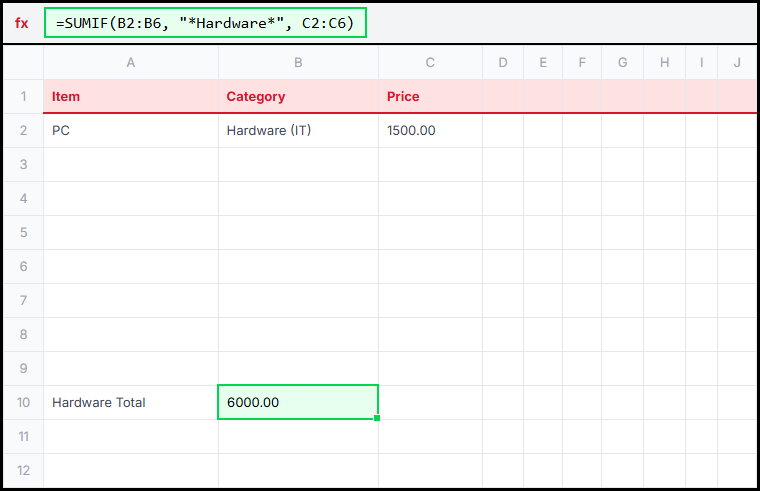Click the fill handle of selected cell

coord(377,418)
